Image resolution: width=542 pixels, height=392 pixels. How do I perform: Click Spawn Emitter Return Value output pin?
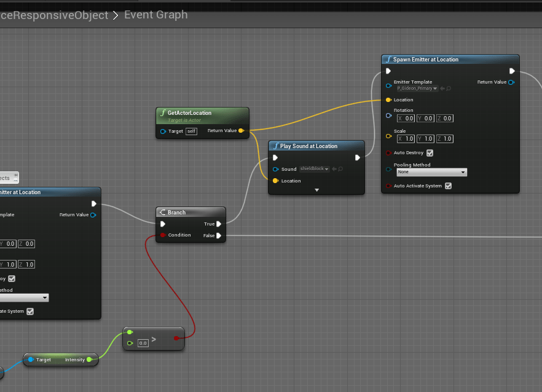(x=511, y=82)
